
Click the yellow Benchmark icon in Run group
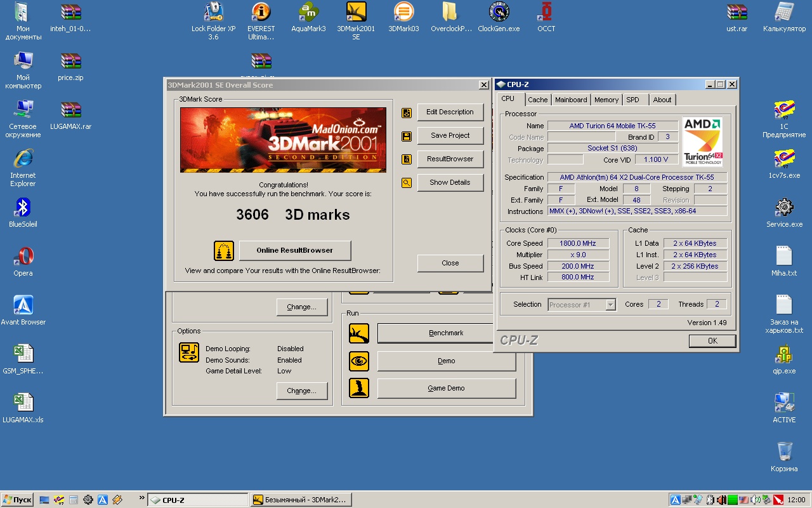coord(359,333)
